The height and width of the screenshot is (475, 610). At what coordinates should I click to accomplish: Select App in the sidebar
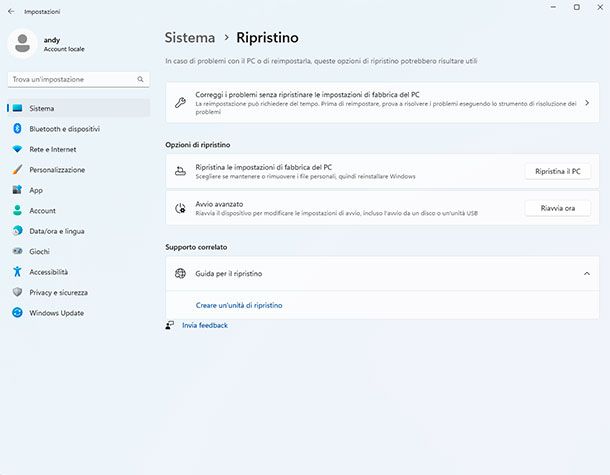tap(36, 190)
